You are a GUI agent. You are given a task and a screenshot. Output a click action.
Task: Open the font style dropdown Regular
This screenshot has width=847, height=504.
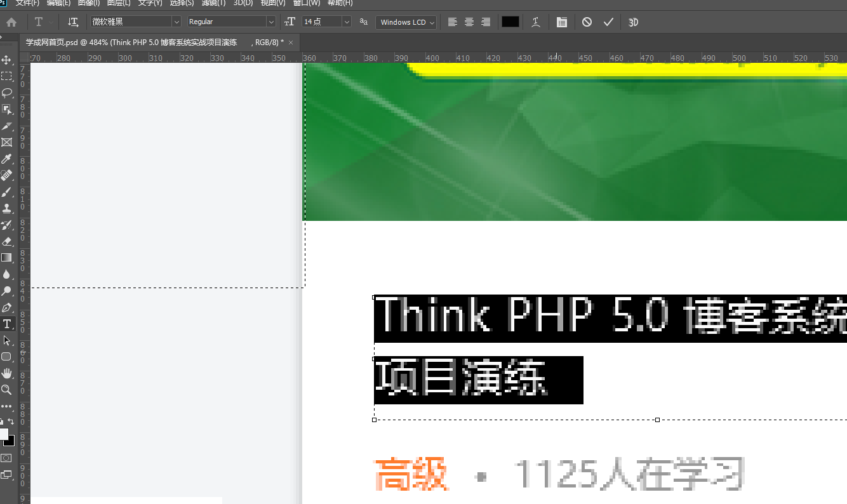click(x=232, y=22)
